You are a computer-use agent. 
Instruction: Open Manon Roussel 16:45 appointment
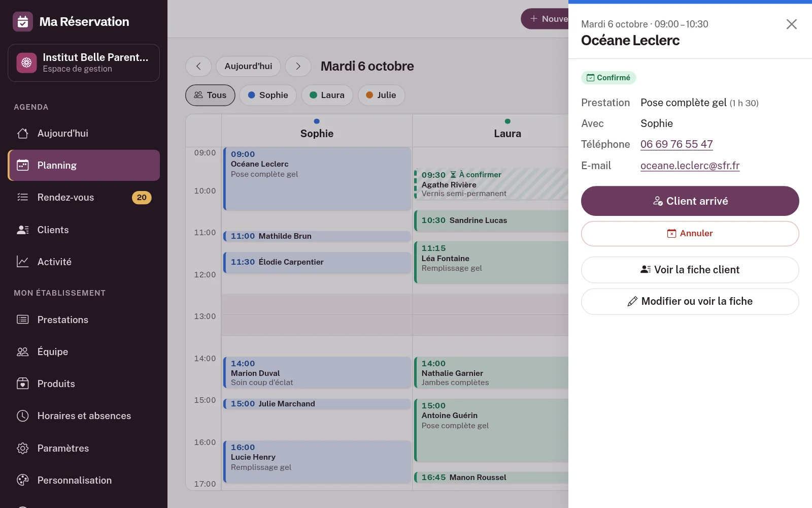[x=491, y=478]
